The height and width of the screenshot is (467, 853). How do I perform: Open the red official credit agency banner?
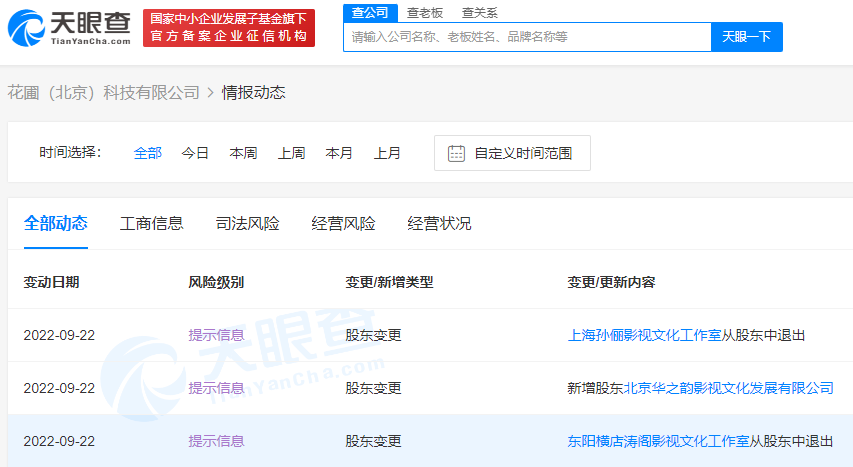228,28
